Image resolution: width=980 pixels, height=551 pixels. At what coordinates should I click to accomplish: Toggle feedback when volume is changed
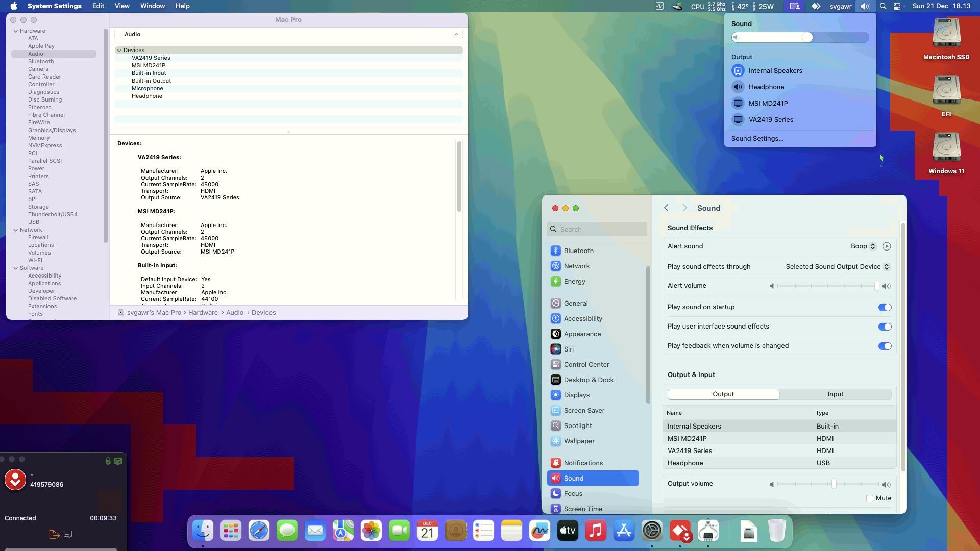click(885, 346)
